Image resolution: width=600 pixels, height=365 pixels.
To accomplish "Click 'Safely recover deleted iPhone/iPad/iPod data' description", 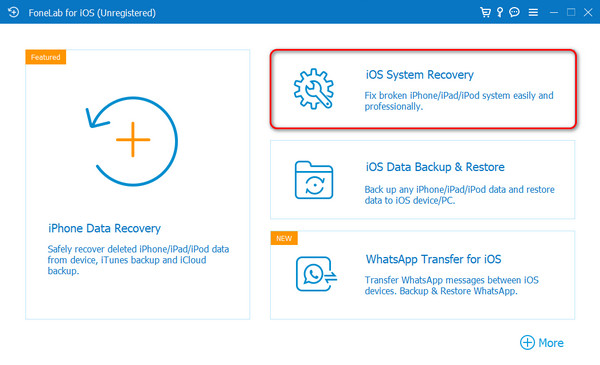I will [x=138, y=260].
